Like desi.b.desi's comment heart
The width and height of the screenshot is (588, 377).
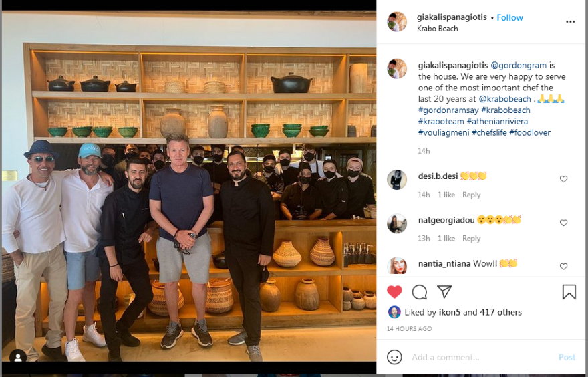point(563,179)
